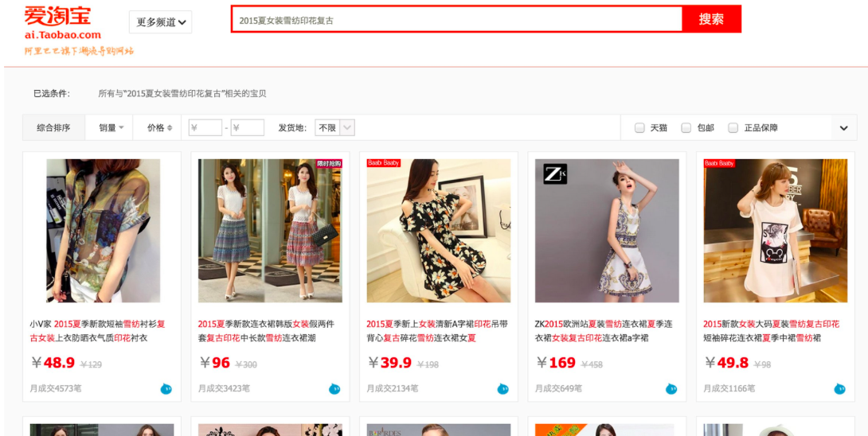Image resolution: width=868 pixels, height=436 pixels.
Task: Enable the 包邮 free shipping checkbox
Action: pyautogui.click(x=686, y=128)
